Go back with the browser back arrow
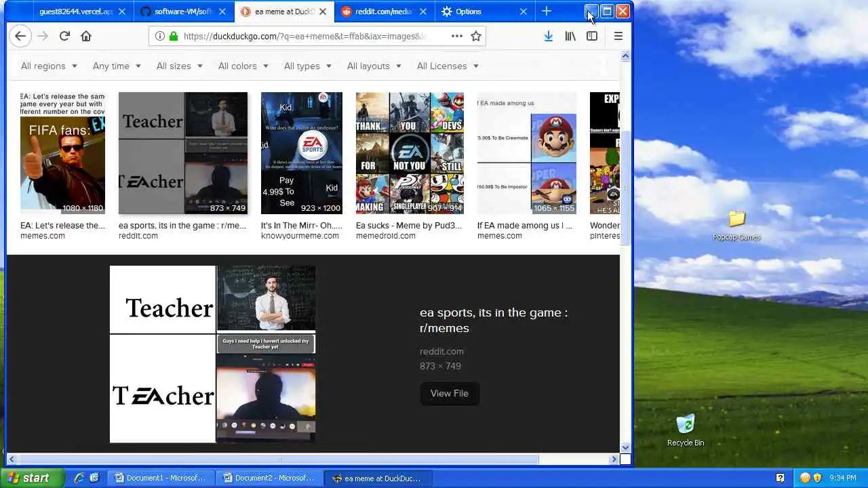868x488 pixels. 20,37
